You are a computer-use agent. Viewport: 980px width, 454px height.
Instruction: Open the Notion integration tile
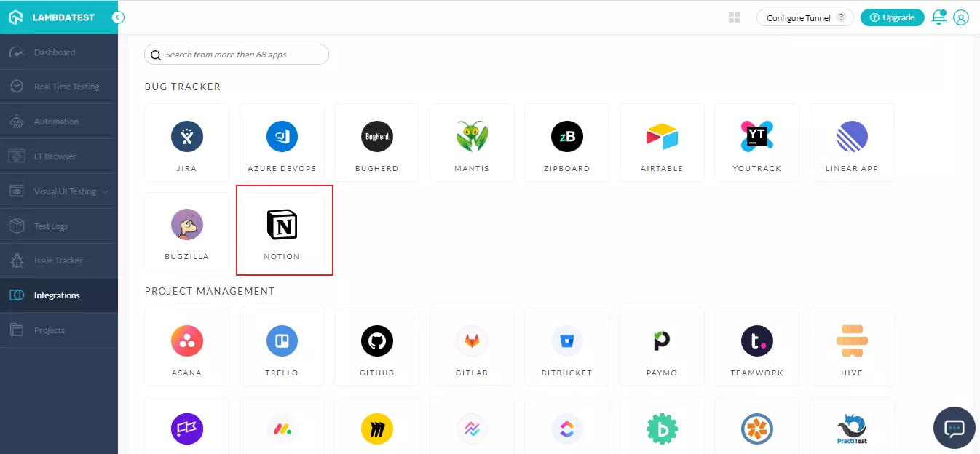(x=282, y=231)
